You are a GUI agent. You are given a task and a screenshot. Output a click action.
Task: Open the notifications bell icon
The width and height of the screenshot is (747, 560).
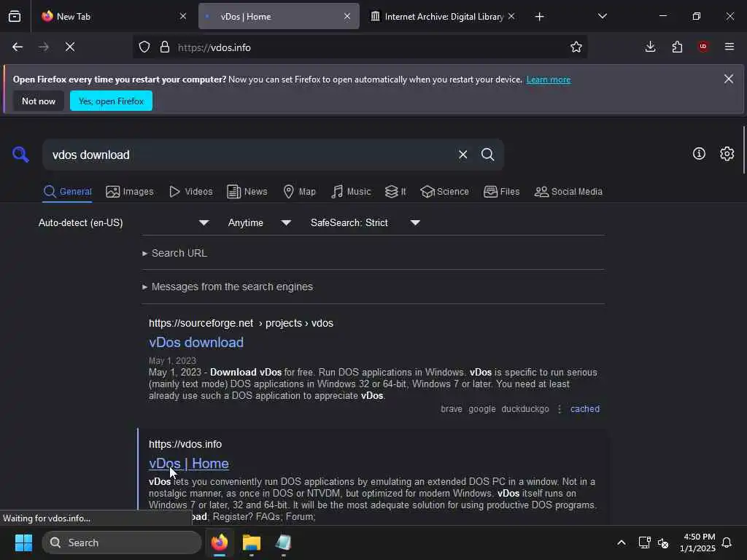pos(727,542)
